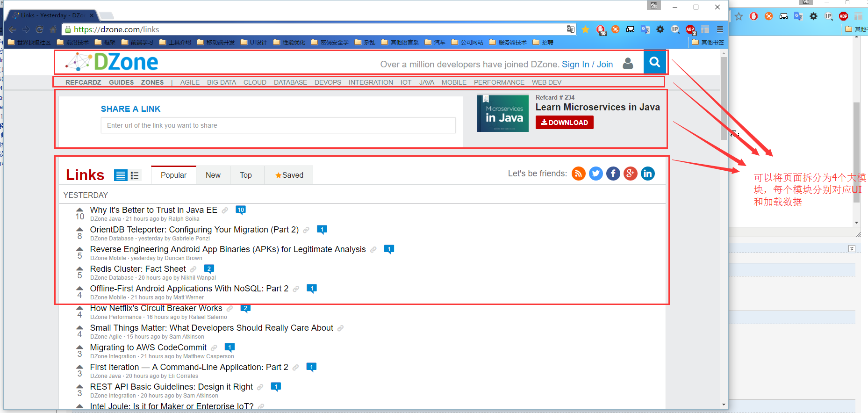Click the Sign In / Join link

coord(588,65)
